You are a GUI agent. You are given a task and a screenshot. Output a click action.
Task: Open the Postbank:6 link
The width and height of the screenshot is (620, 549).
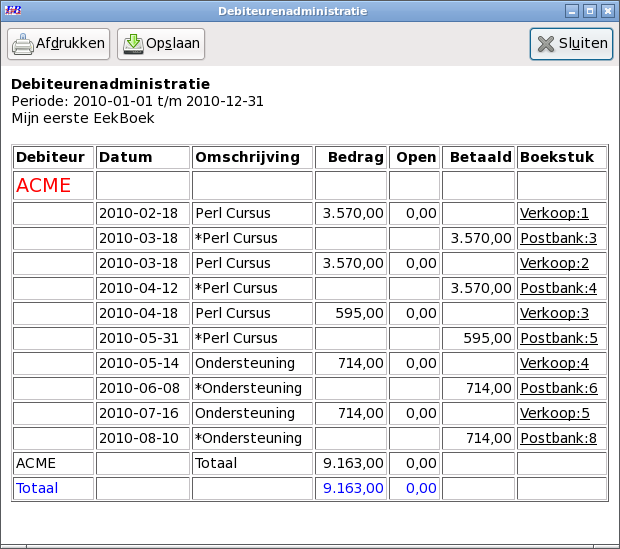pos(558,388)
